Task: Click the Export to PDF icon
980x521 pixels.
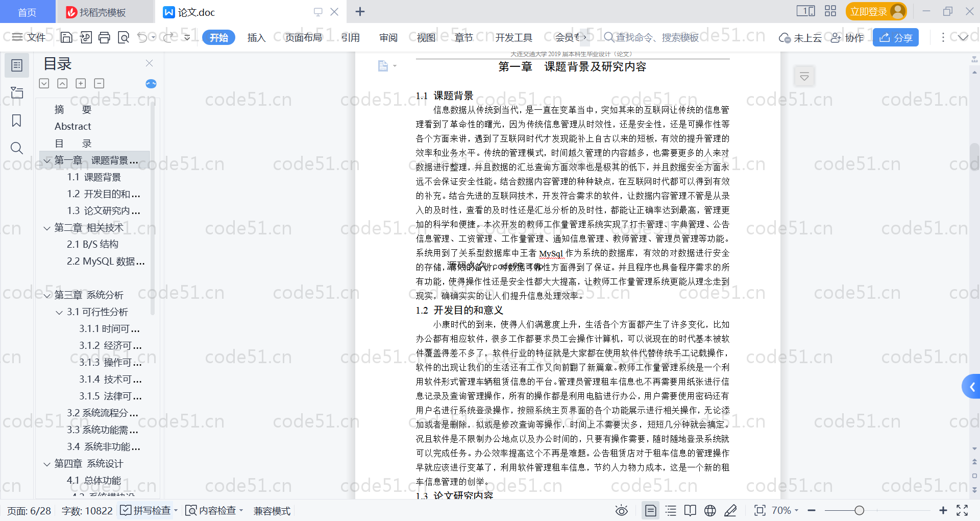Action: pos(86,37)
